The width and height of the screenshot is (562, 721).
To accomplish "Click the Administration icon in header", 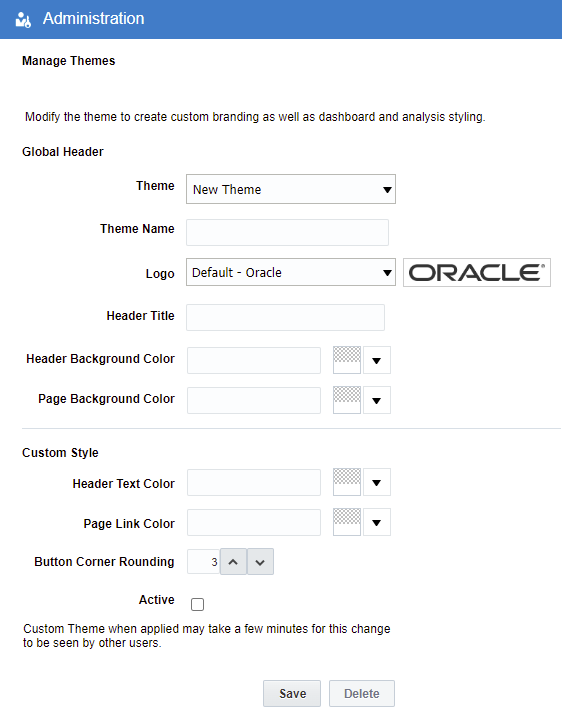I will 23,19.
